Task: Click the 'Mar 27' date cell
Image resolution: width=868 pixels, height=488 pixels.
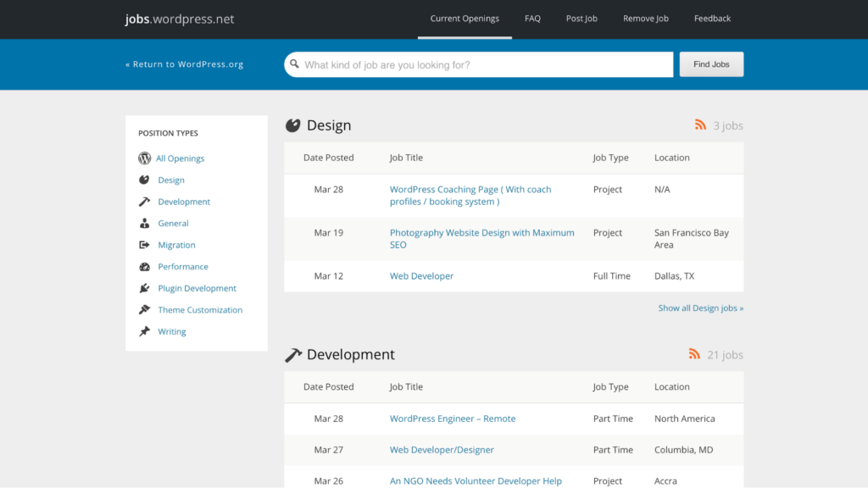Action: (329, 450)
